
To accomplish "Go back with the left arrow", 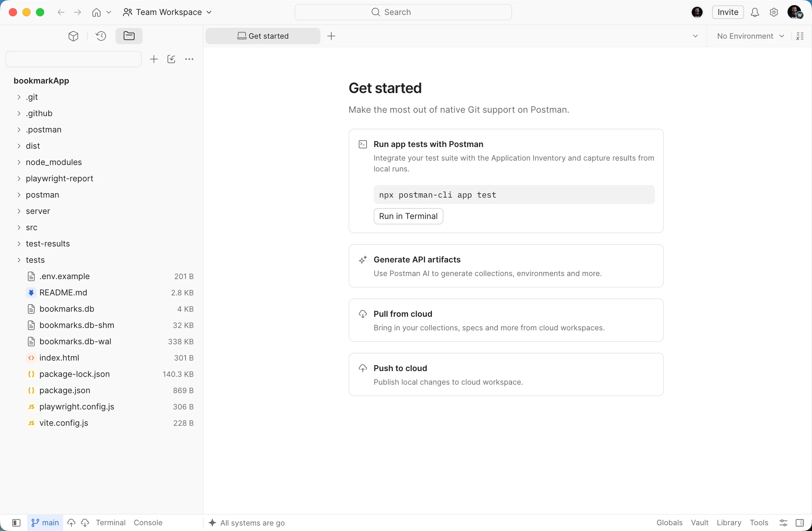I will 61,12.
